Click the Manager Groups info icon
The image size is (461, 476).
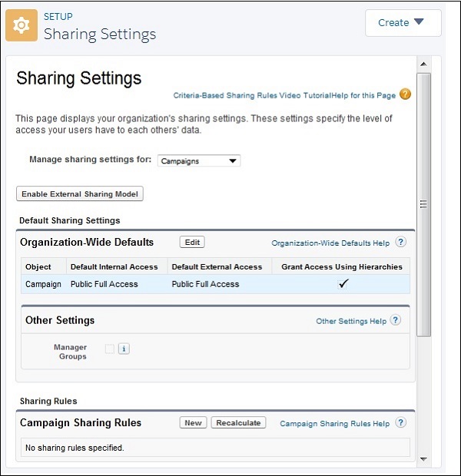(124, 349)
